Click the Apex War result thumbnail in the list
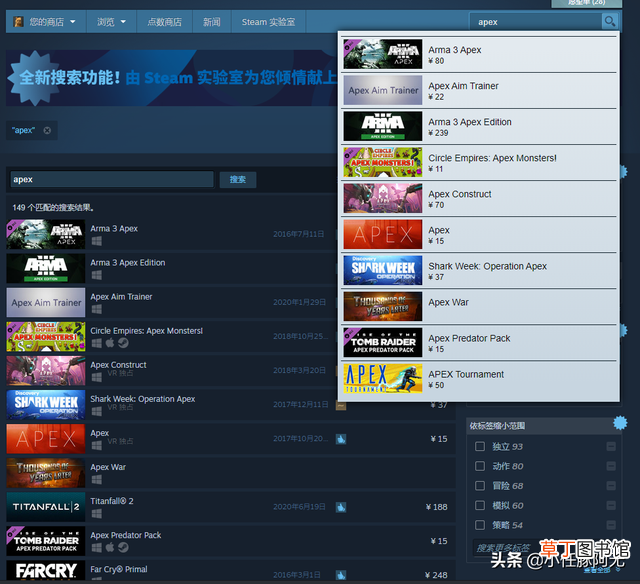The height and width of the screenshot is (584, 640). 46,473
